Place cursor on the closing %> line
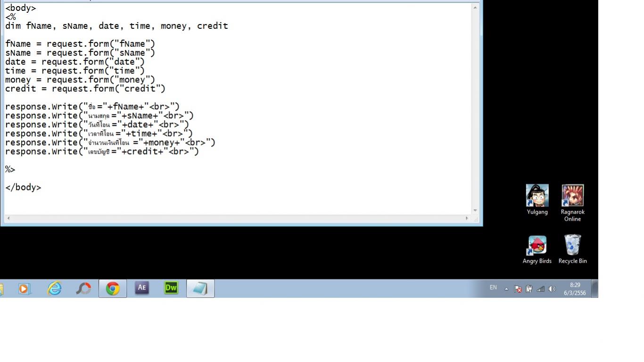The height and width of the screenshot is (362, 644). tap(10, 169)
